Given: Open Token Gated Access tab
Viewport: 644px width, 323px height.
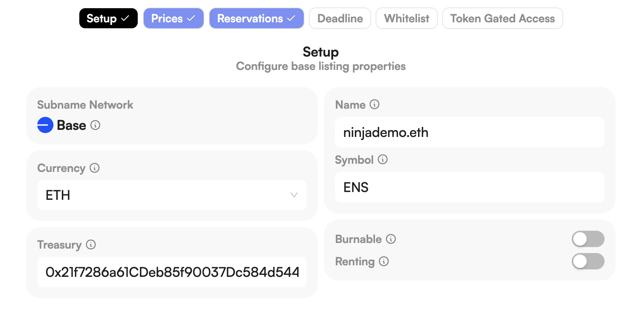Looking at the screenshot, I should click(503, 18).
